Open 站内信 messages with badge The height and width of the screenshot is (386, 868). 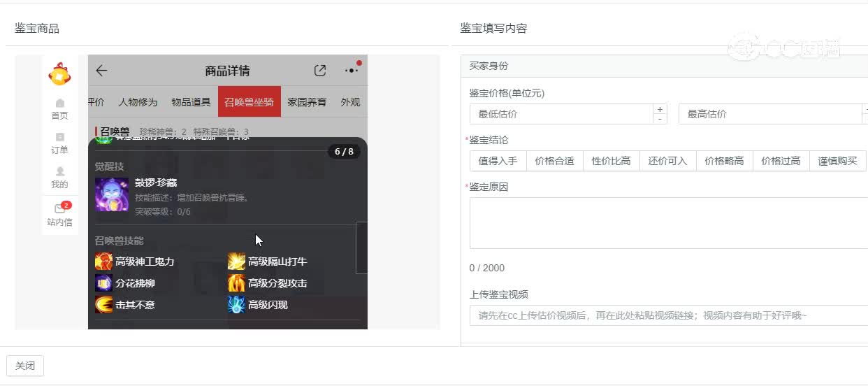59,215
